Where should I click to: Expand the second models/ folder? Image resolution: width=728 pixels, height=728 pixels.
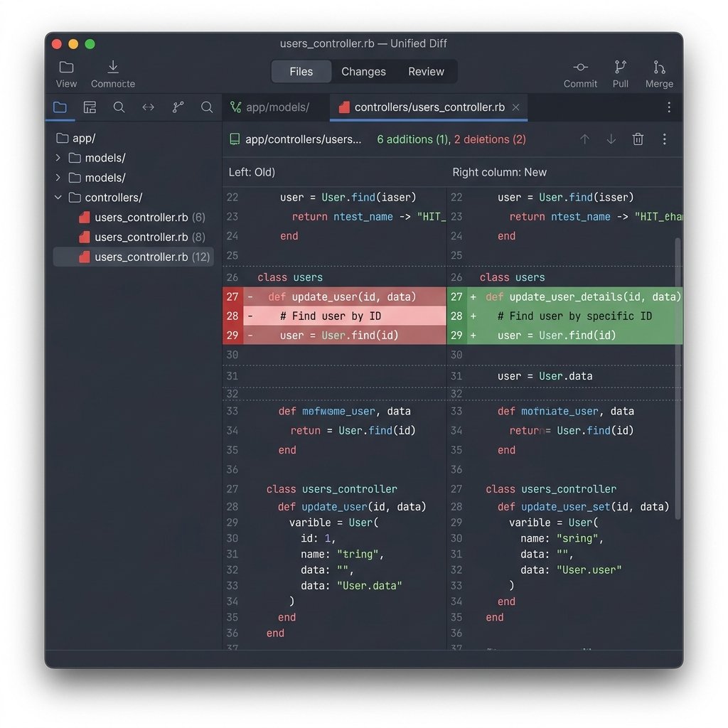point(58,177)
